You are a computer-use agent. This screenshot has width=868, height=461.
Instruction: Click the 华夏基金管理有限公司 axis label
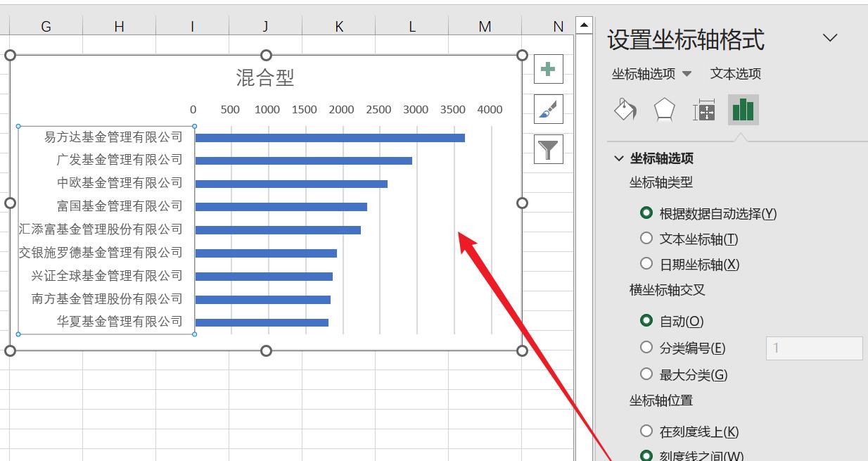point(120,321)
